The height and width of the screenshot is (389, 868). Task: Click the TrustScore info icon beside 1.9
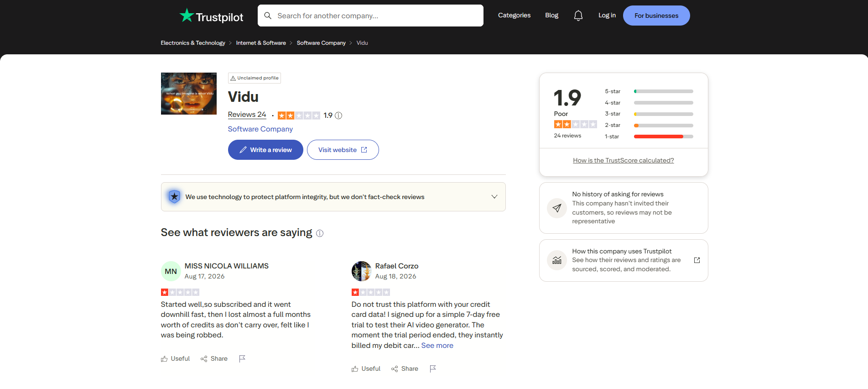[x=338, y=116]
